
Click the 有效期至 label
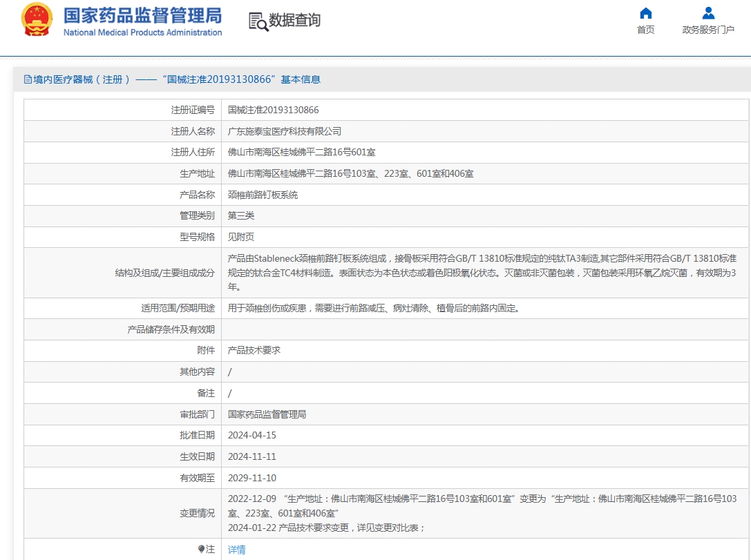point(198,478)
